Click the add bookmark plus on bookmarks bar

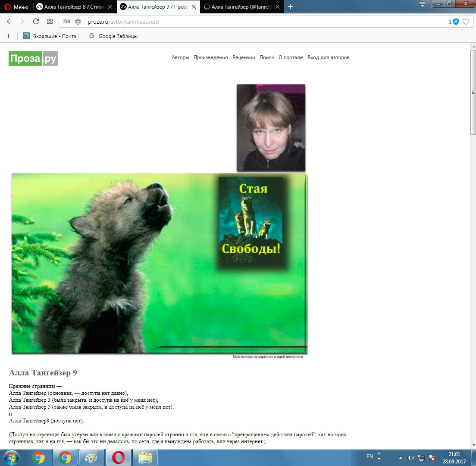[x=8, y=36]
